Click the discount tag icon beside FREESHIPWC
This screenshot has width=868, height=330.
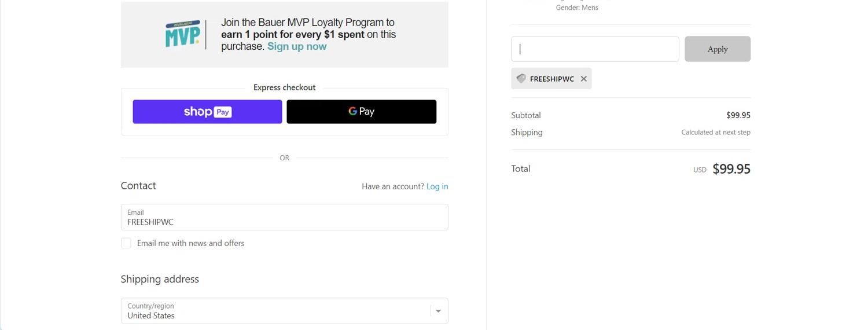click(x=521, y=79)
